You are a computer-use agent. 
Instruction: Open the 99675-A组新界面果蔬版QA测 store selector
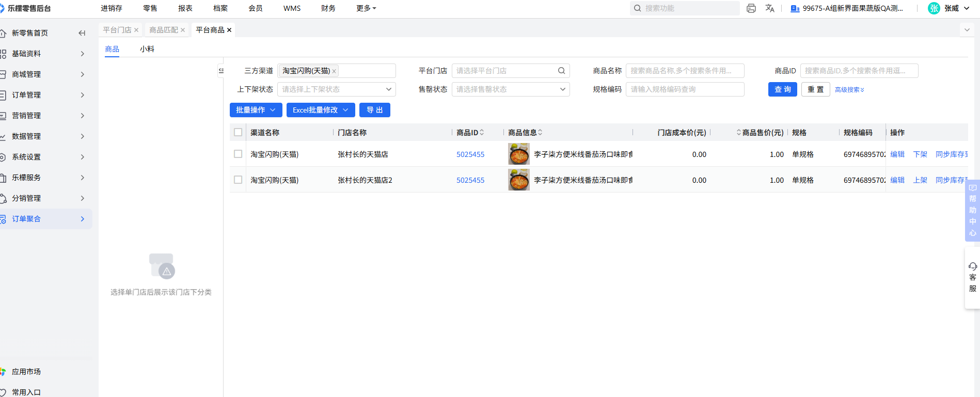pos(847,8)
